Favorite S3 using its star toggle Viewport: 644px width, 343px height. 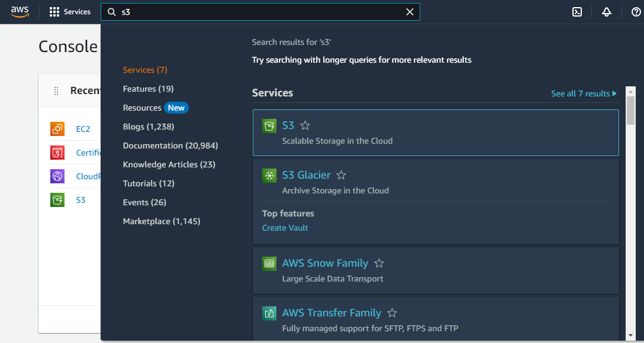coord(305,125)
